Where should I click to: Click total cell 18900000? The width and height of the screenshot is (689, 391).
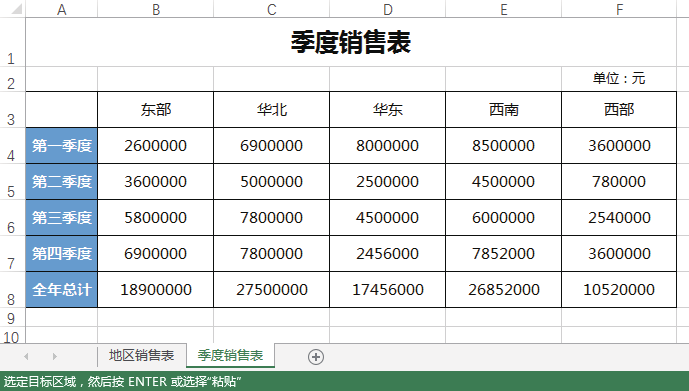tap(156, 290)
